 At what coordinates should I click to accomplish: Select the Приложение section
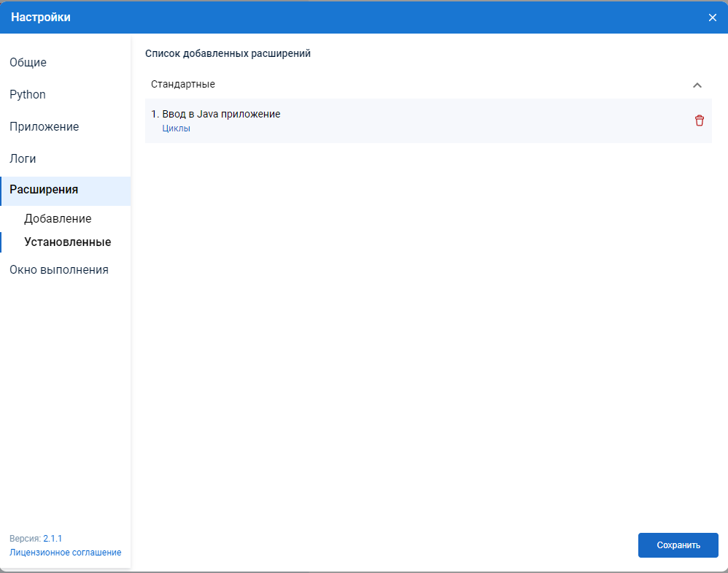click(44, 127)
